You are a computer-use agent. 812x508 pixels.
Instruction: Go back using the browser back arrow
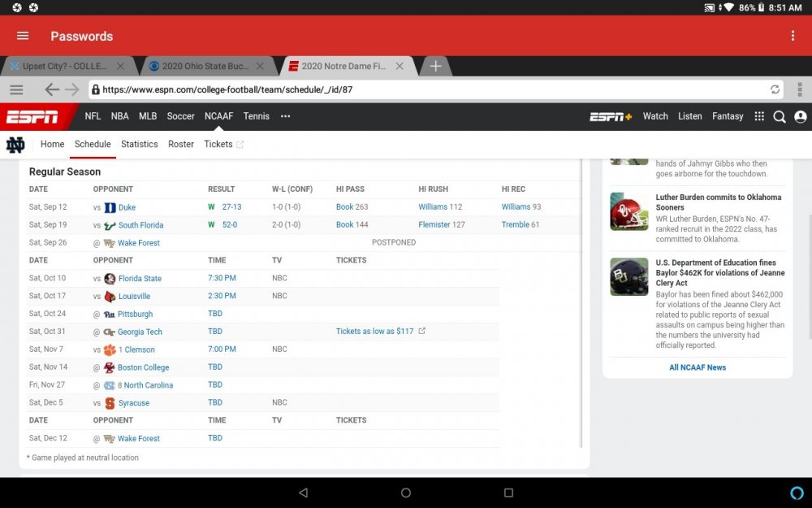tap(52, 89)
